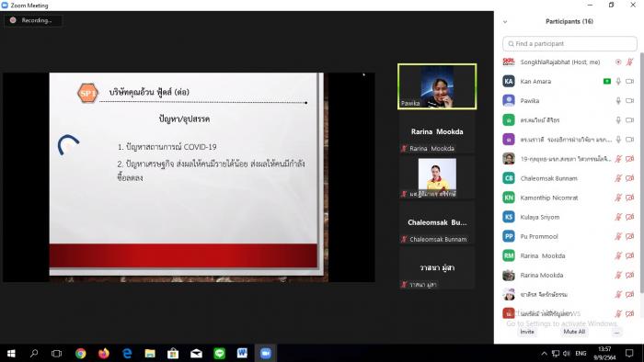Click Pawika's microphone icon in participants list
644x362 pixels.
click(x=618, y=101)
